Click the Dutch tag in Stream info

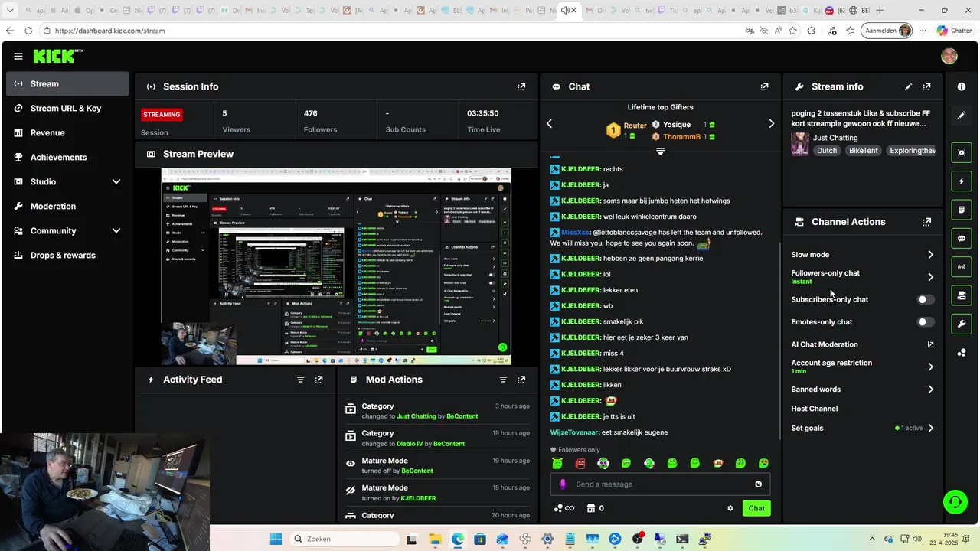(827, 151)
